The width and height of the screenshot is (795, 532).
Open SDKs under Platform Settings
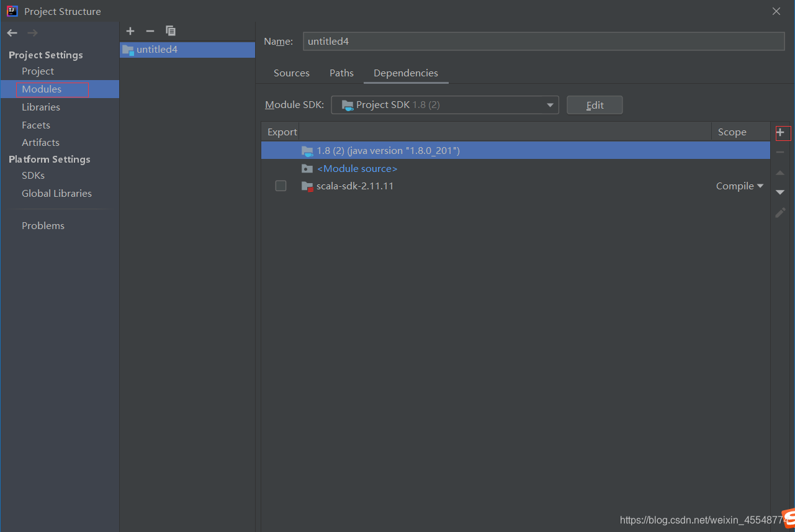[33, 176]
